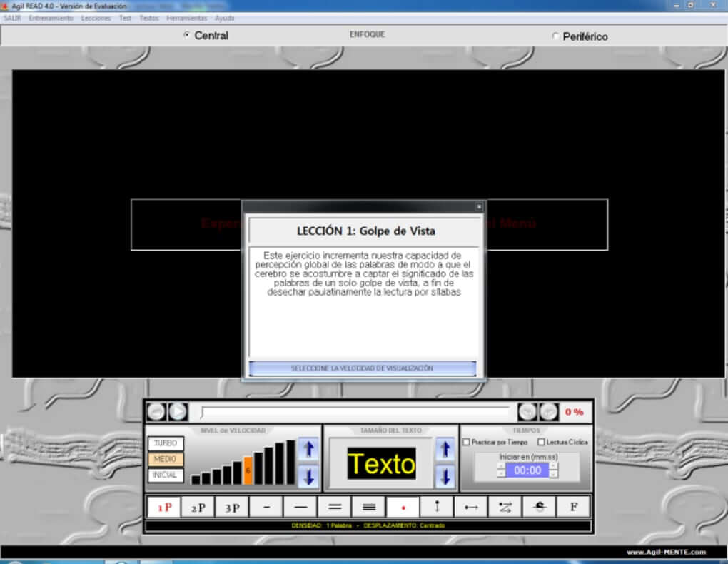
Task: Select the 2P two-word density icon
Action: pos(198,508)
